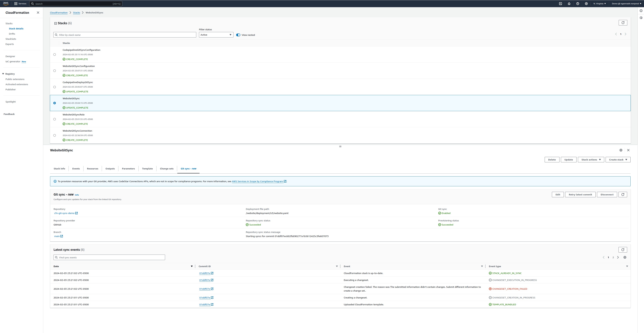Select the CodepipelineGitSyncConfiguration stack radio
The width and height of the screenshot is (644, 333).
click(x=55, y=55)
